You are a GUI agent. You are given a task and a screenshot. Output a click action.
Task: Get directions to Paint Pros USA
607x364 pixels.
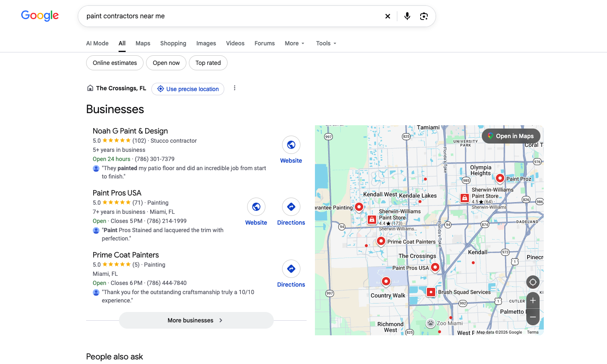pyautogui.click(x=291, y=207)
